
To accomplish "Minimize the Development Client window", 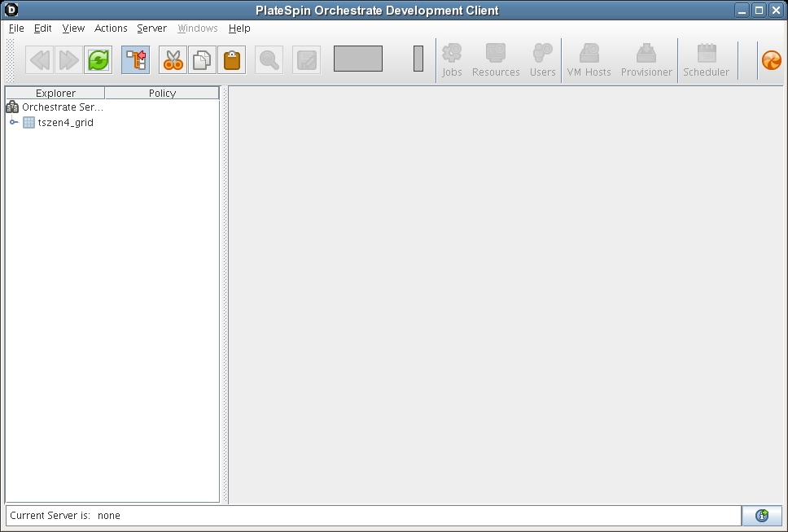I will 742,10.
